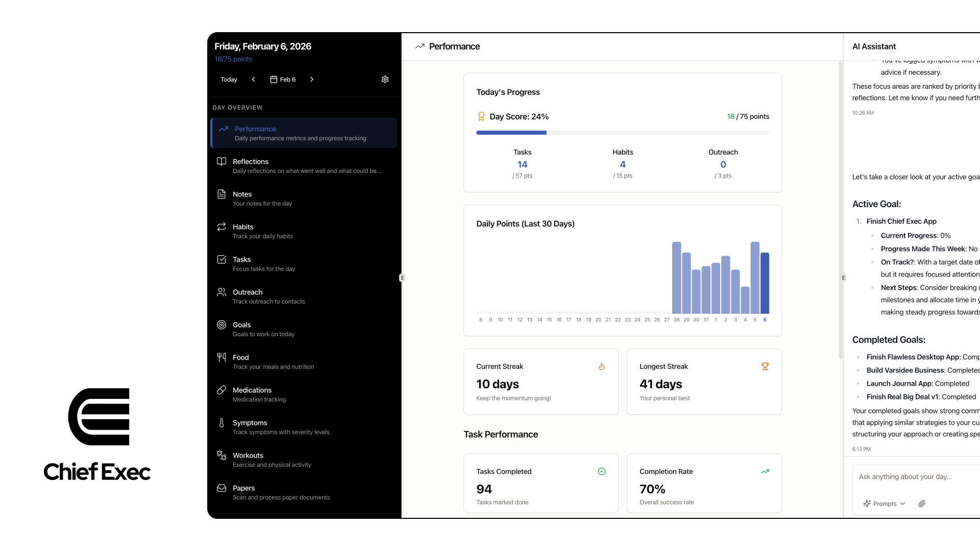Viewport: 980px width, 551px height.
Task: Click the Current Streak flame icon
Action: coord(602,366)
